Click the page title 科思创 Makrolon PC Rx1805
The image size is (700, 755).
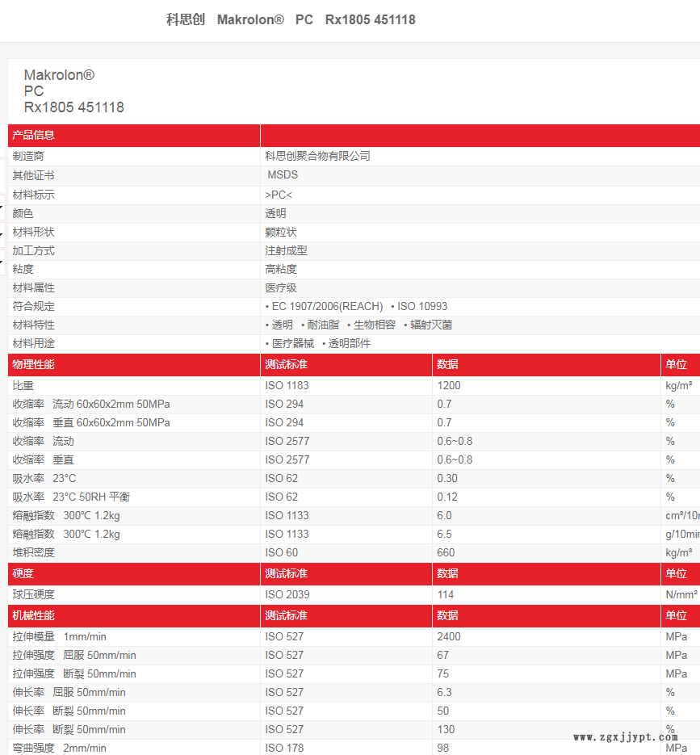(x=291, y=19)
